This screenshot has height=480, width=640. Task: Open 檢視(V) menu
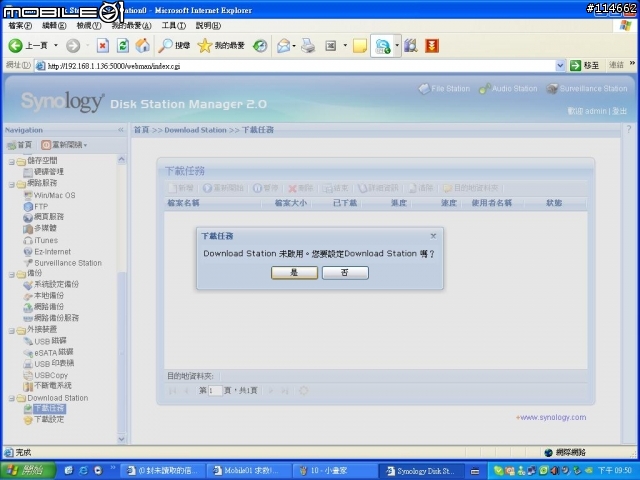89,25
